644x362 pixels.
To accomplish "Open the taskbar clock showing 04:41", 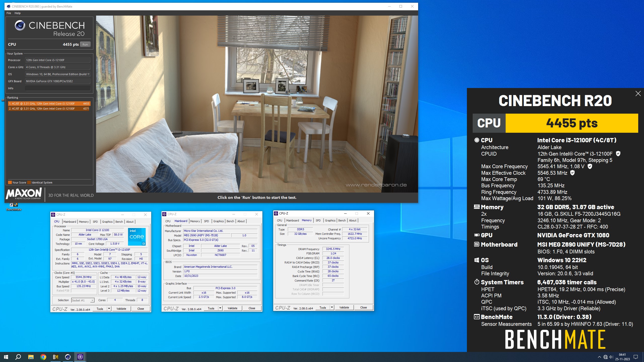I will tap(622, 357).
